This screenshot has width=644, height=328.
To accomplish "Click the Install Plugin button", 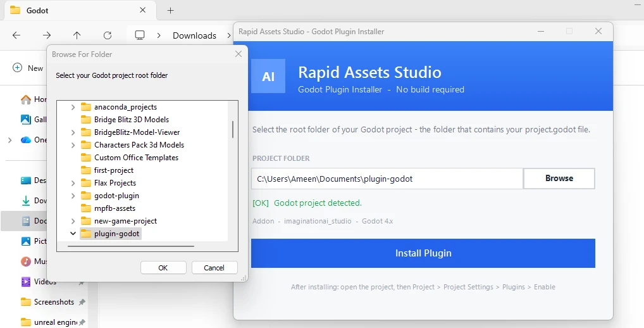I will (x=423, y=253).
